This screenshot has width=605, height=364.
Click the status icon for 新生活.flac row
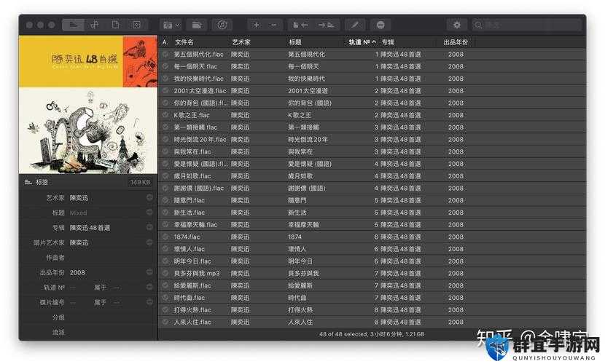(x=165, y=213)
